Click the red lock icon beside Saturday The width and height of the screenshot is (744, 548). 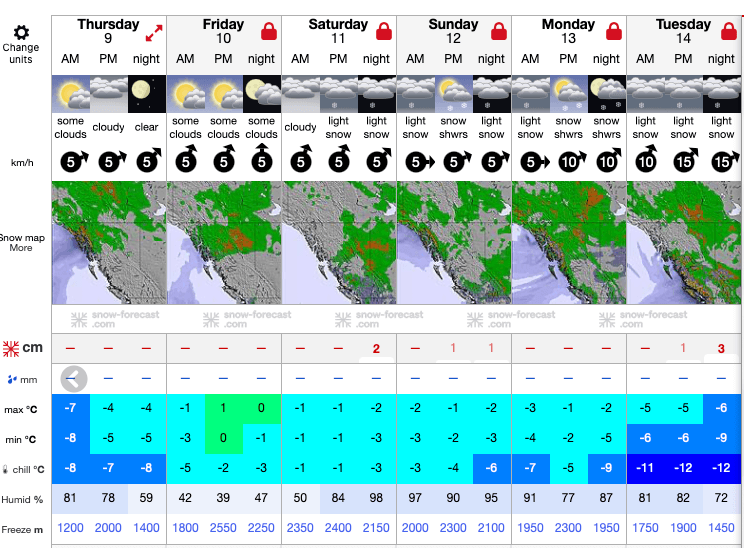384,32
